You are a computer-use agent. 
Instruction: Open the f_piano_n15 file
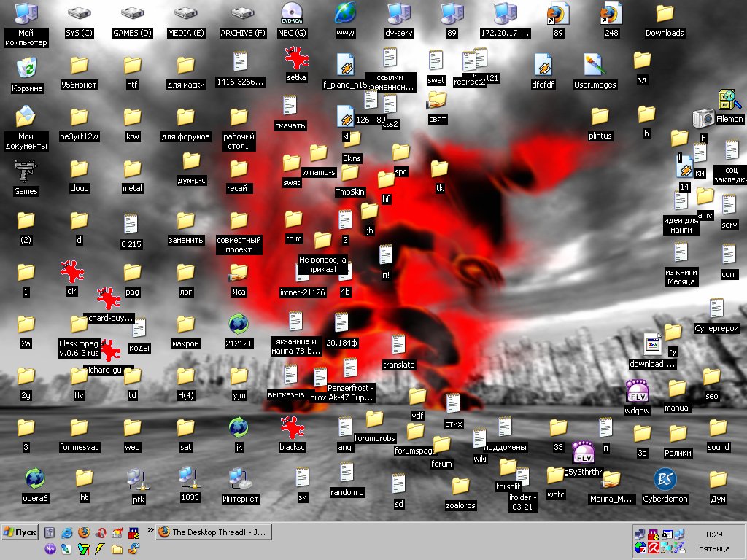[345, 71]
